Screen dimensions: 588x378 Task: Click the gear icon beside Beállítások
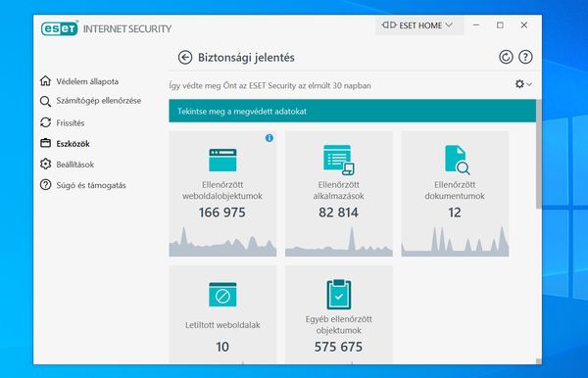[45, 164]
